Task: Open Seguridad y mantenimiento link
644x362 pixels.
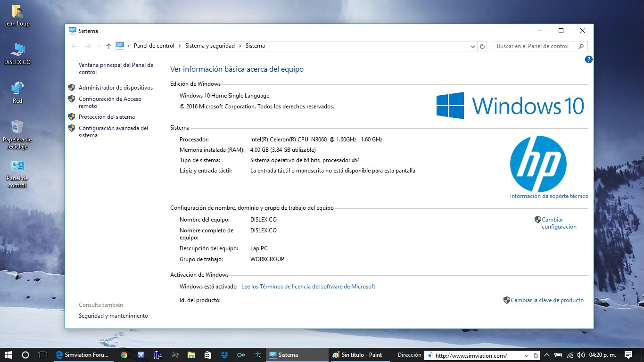Action: (113, 316)
